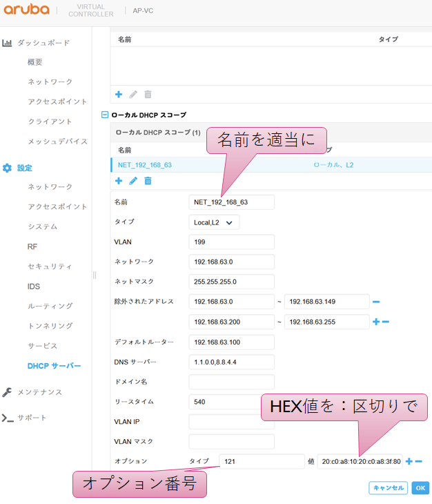
Task: Select the NET_192_168_63 table row
Action: pos(271,165)
